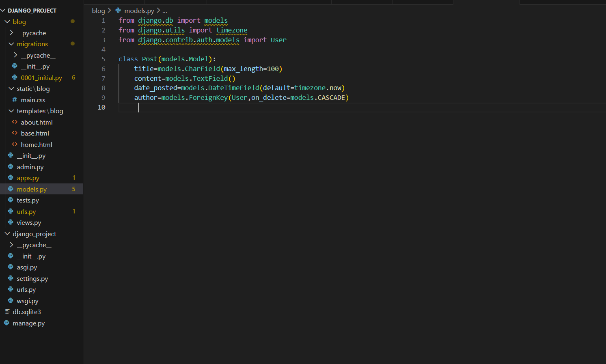The width and height of the screenshot is (606, 364).
Task: Click the Python icon beside manage.py
Action: pyautogui.click(x=6, y=323)
